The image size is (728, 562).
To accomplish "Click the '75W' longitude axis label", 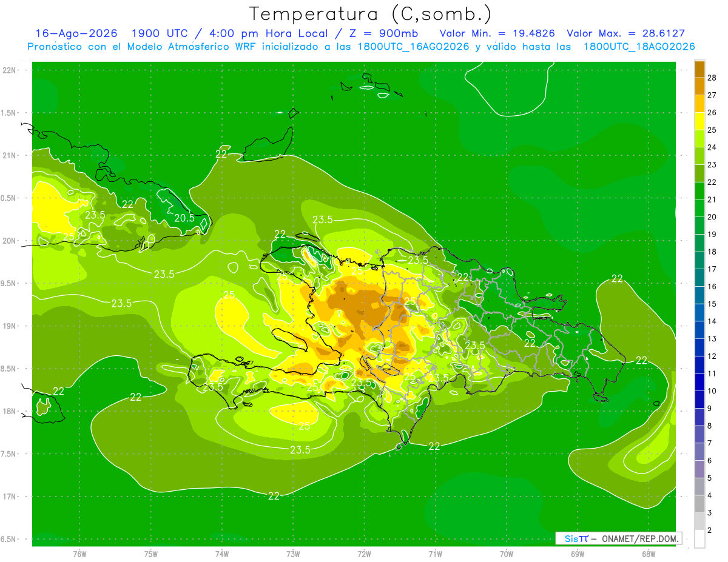I will pyautogui.click(x=151, y=554).
